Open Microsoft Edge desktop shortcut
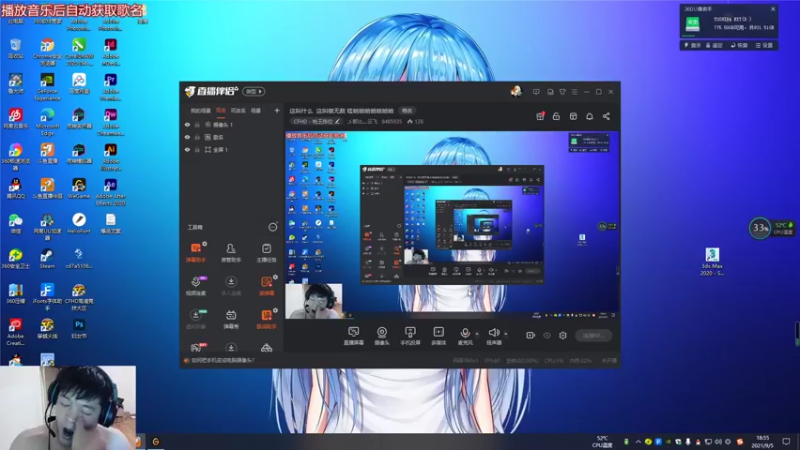The height and width of the screenshot is (450, 800). click(x=47, y=121)
